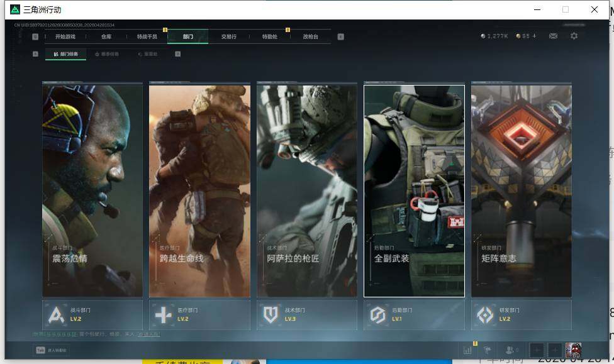Open the 改枪台 tab

tap(311, 37)
